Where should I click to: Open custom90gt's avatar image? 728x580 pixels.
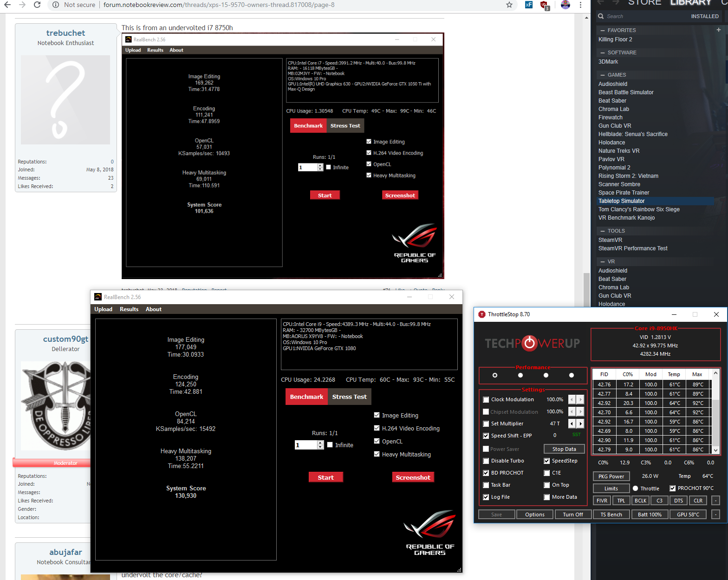[x=56, y=406]
